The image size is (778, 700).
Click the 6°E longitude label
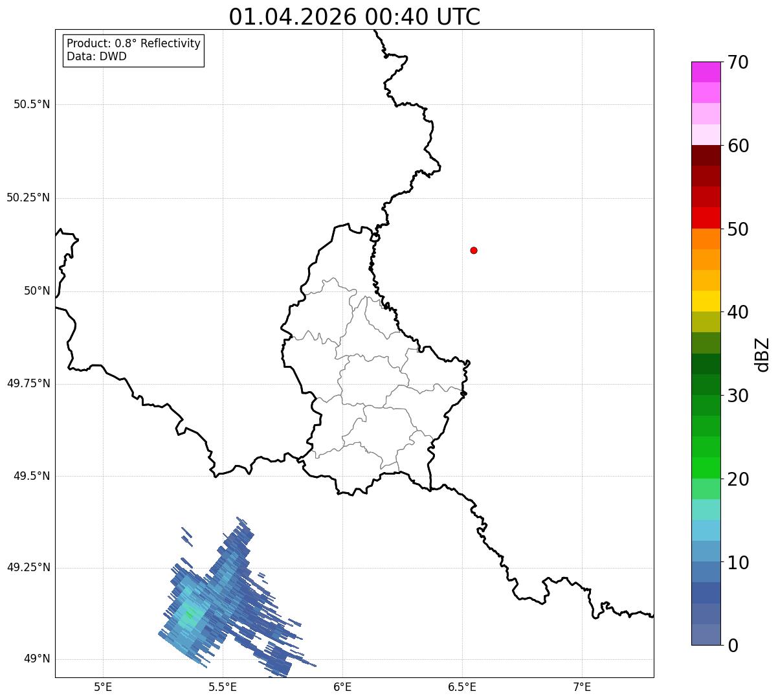[x=342, y=686]
